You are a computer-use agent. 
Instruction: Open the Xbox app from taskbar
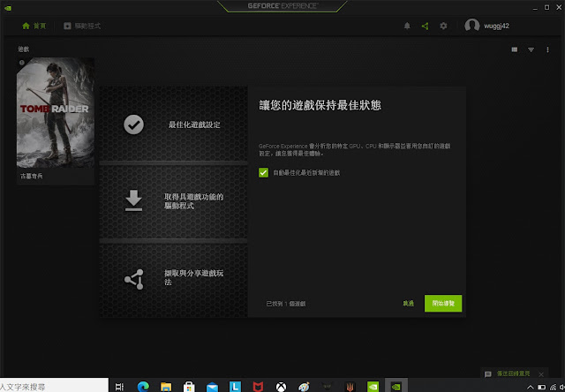point(281,387)
